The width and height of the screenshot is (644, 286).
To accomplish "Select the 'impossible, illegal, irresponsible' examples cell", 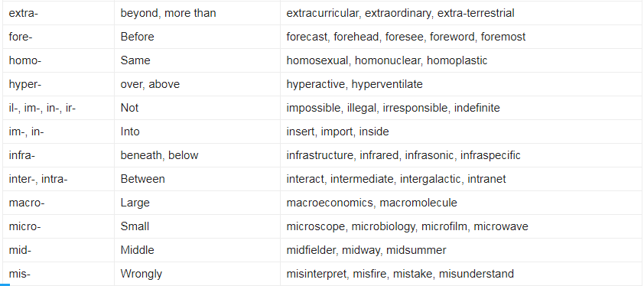I will point(462,108).
